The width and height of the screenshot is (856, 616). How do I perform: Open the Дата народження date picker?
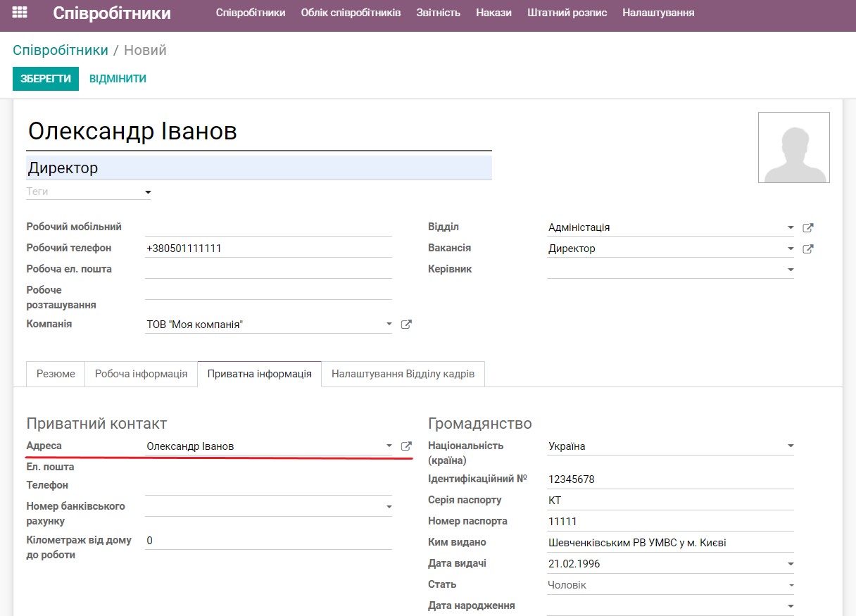[x=790, y=605]
